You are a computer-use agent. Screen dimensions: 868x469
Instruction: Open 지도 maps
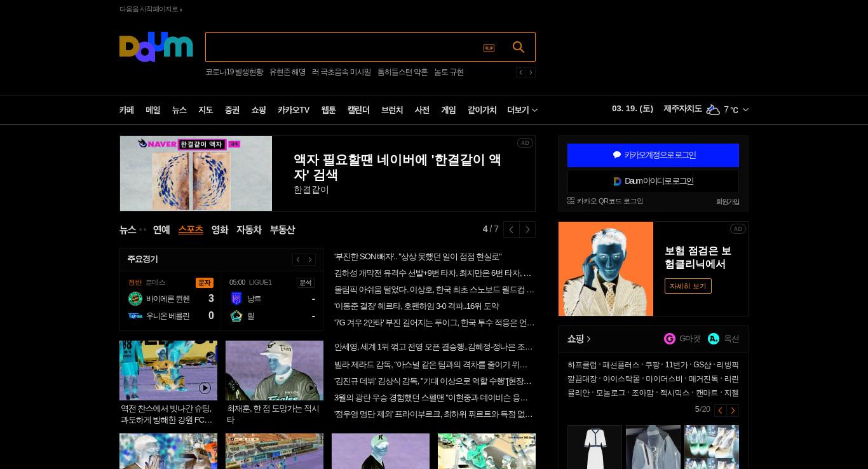[206, 110]
